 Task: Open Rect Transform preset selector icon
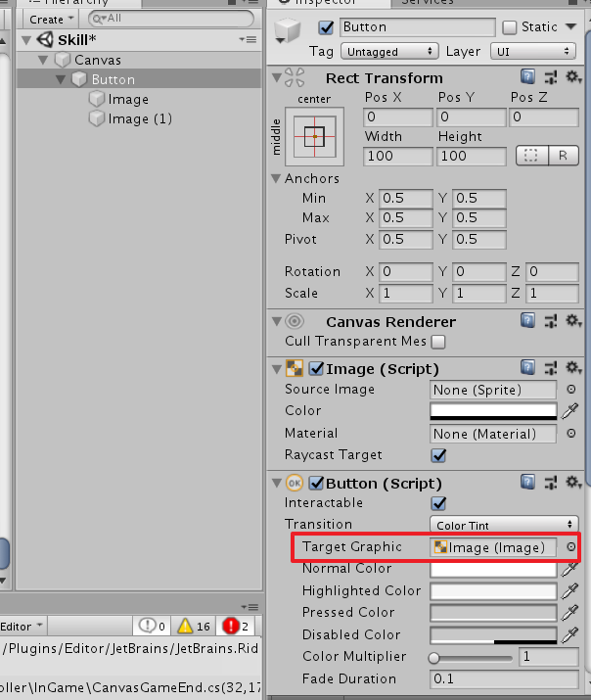coord(551,77)
